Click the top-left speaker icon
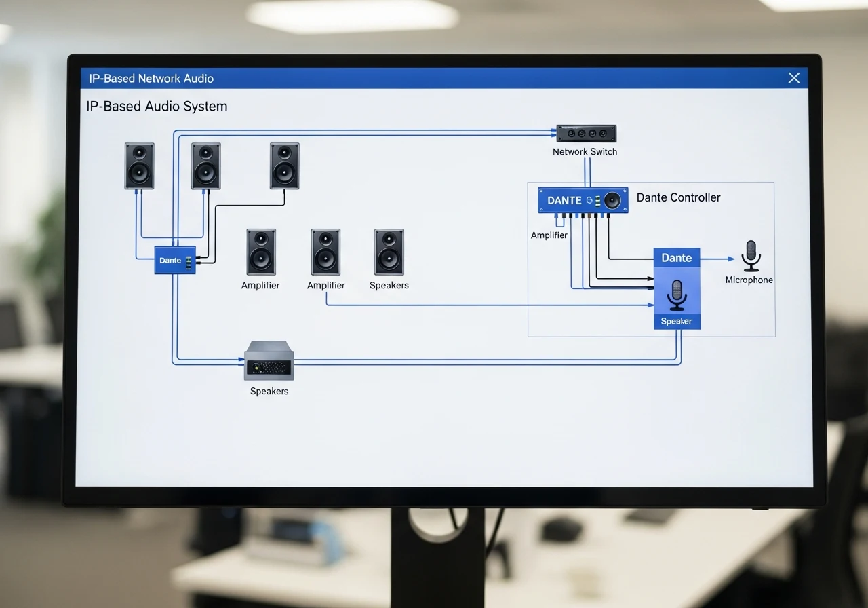Viewport: 868px width, 608px height. coord(139,166)
